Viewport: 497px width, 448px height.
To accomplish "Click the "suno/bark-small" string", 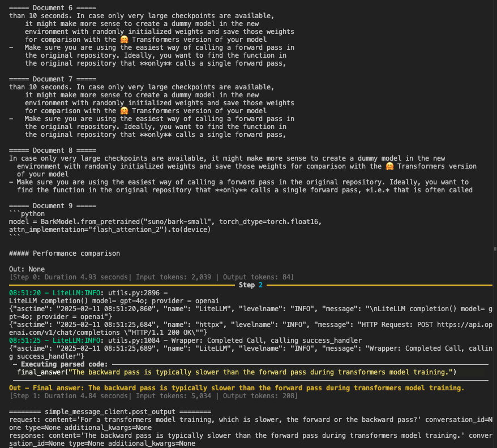I will click(x=179, y=222).
